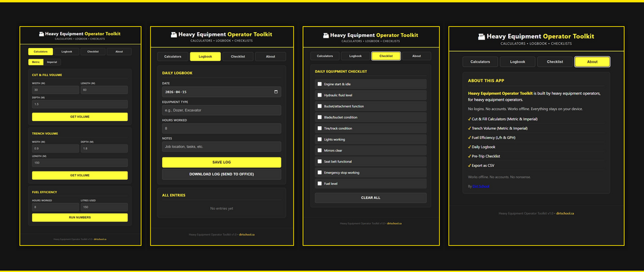Viewport: 644px width, 272px height.
Task: Open Calculators tab in the About This App panel
Action: [x=480, y=62]
